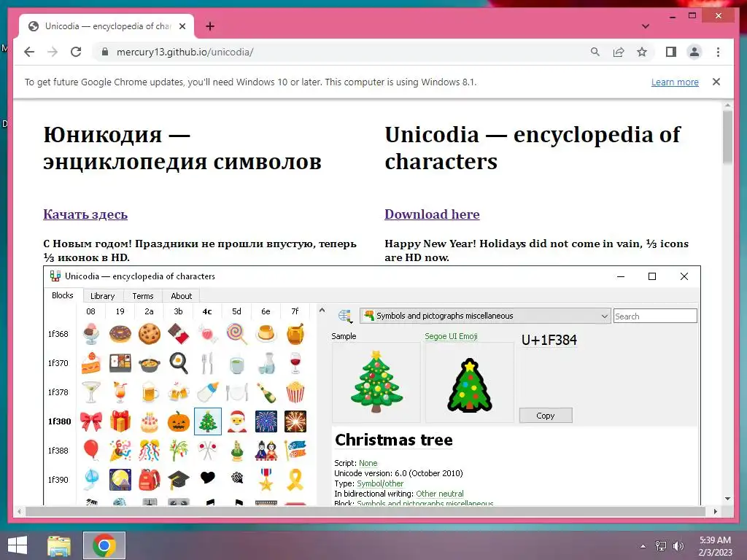Open the Symbols and pictographs miscellaneous block dropdown
747x560 pixels.
[485, 316]
